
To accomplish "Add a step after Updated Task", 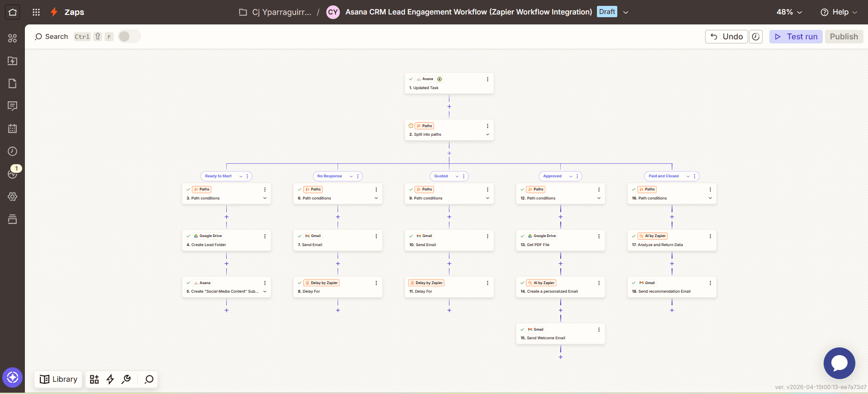I will (x=449, y=107).
